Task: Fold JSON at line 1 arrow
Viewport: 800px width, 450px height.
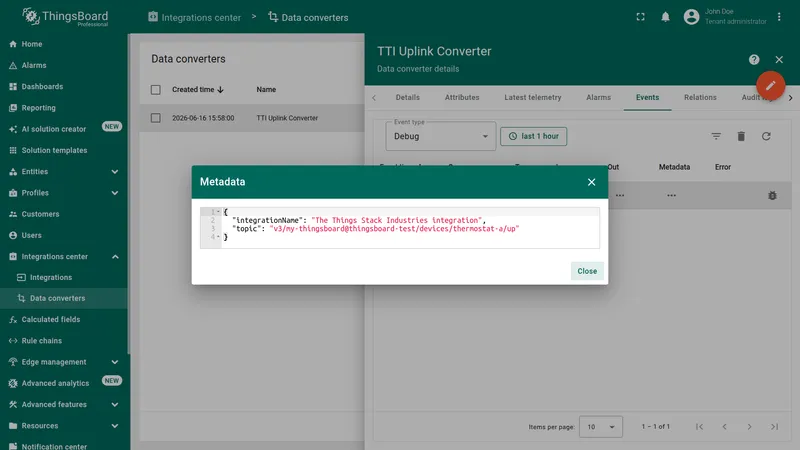Action: [x=218, y=211]
